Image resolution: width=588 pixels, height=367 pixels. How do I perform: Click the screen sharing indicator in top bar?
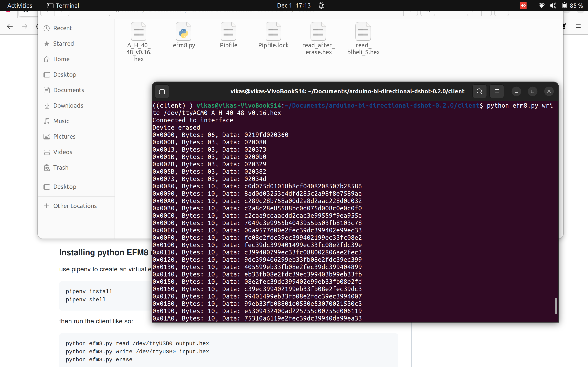[523, 5]
